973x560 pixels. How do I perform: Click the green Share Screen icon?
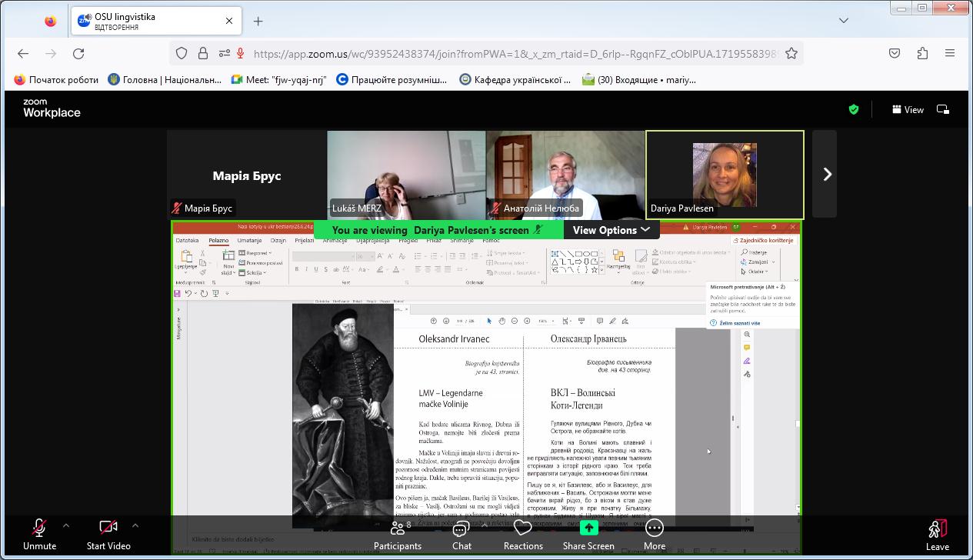click(588, 528)
